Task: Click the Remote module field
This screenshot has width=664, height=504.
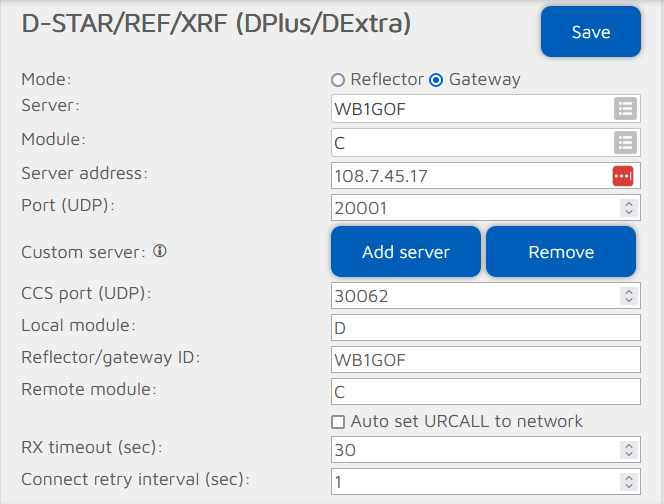Action: 485,391
